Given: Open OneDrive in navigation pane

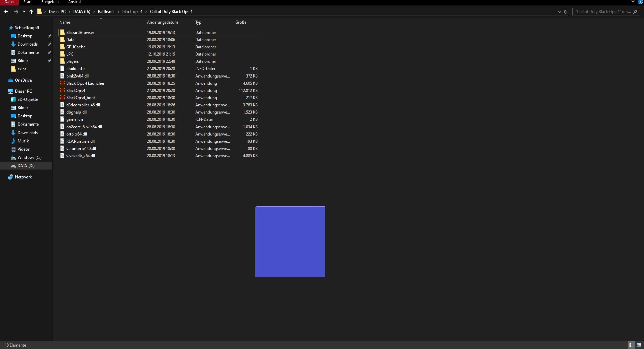Looking at the screenshot, I should click(23, 80).
